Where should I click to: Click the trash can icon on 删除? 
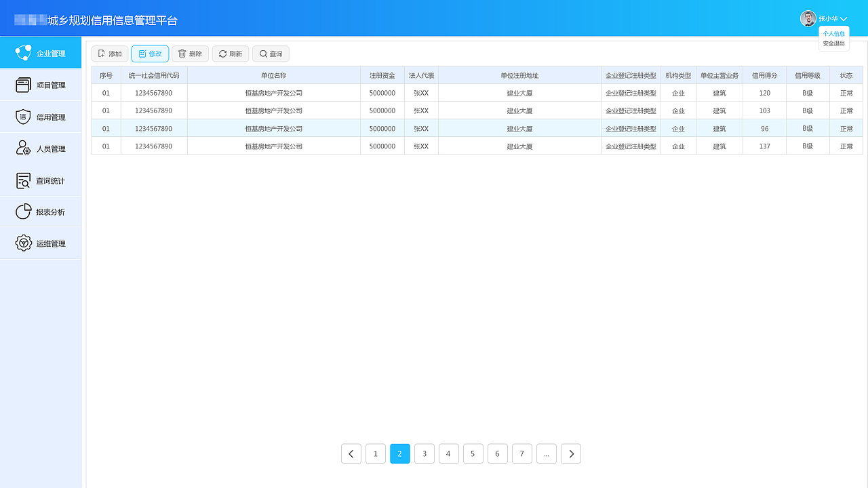point(182,54)
